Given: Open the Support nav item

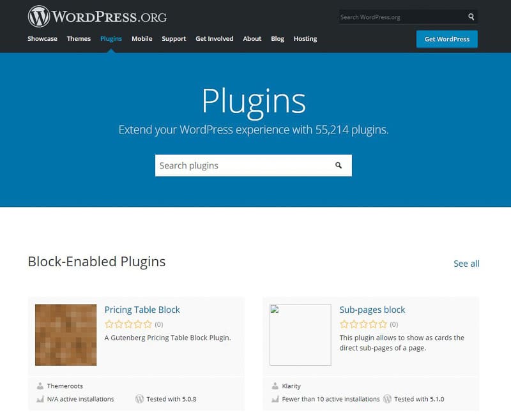Looking at the screenshot, I should click(174, 39).
